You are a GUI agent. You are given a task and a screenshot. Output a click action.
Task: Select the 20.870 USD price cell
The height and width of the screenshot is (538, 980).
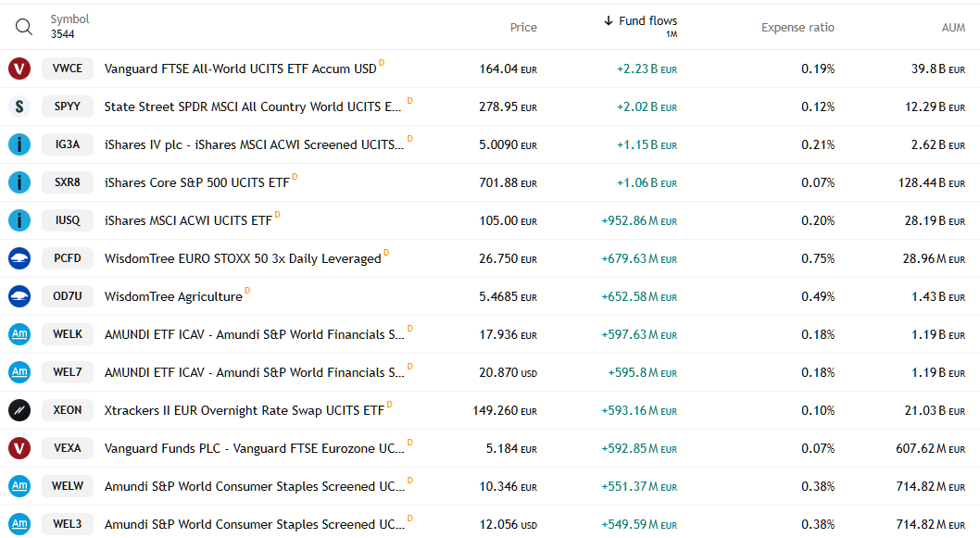coord(509,372)
